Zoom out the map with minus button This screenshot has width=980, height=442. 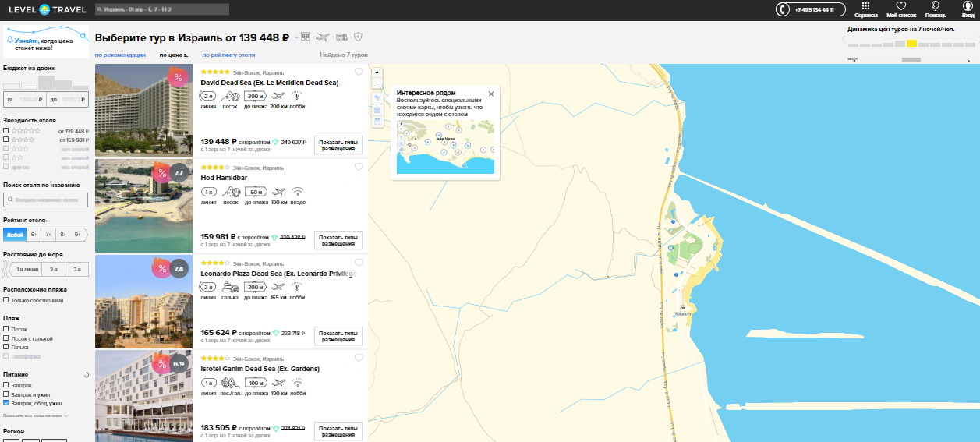click(x=377, y=83)
